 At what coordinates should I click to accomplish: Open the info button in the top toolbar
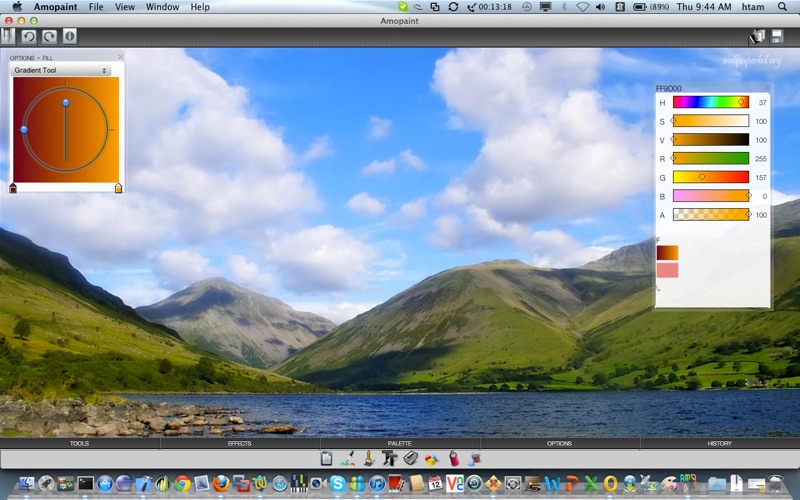[x=70, y=36]
